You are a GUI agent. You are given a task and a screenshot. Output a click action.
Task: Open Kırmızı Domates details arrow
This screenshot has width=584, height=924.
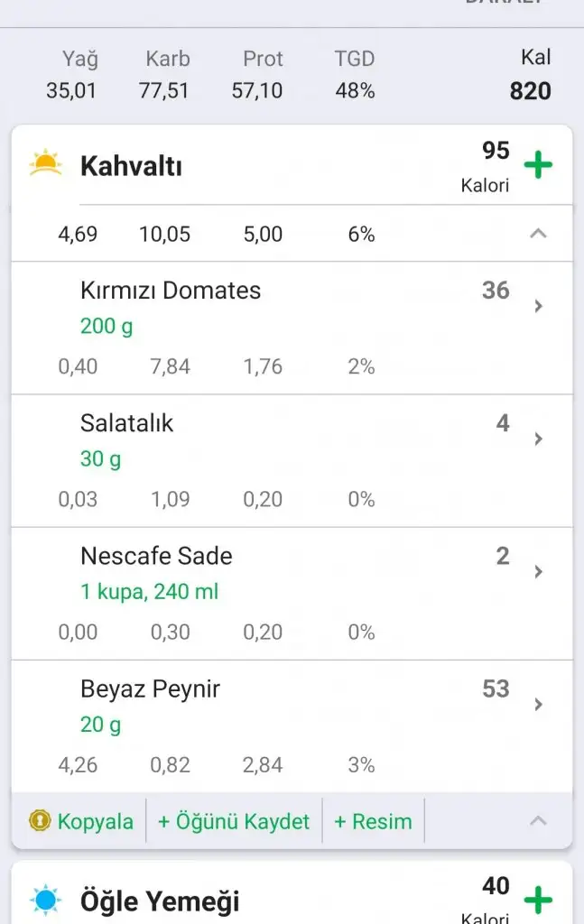538,306
